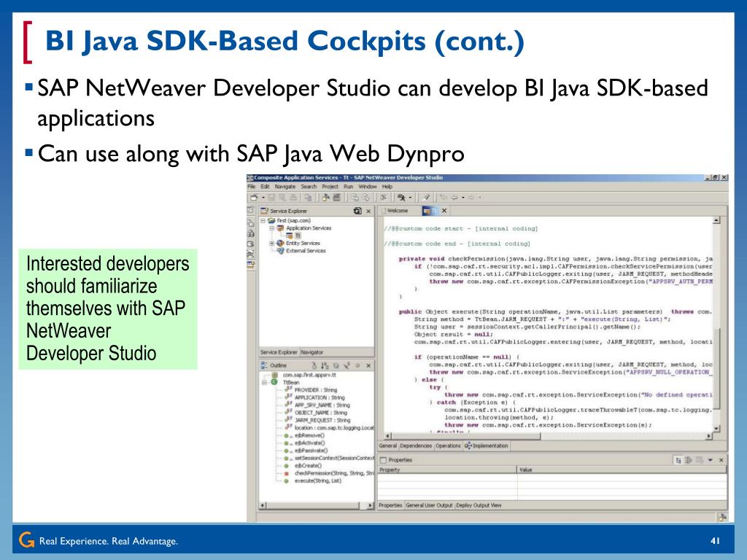Open the Run menu

tap(348, 187)
